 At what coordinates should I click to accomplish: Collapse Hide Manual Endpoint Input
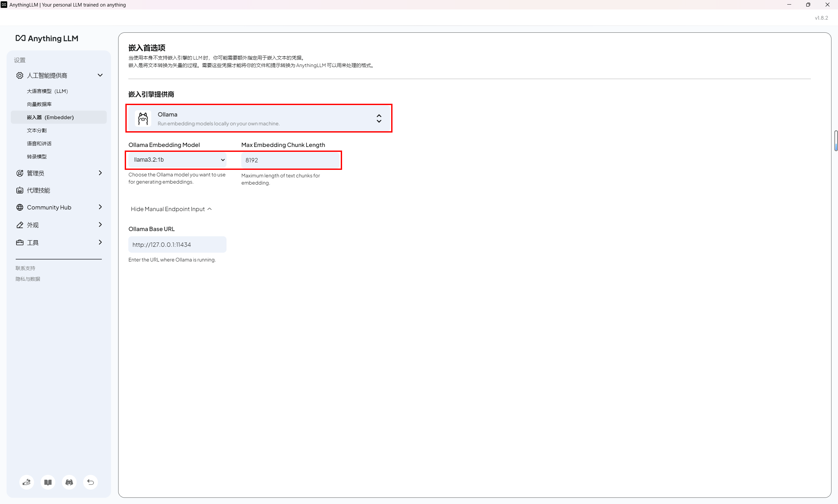(x=171, y=209)
